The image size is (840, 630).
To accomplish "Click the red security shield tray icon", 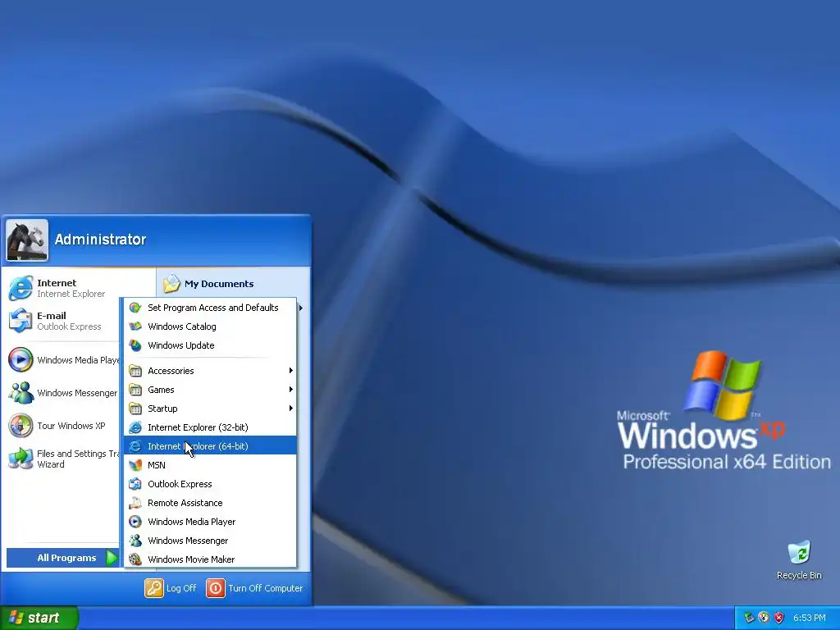I will [x=779, y=618].
